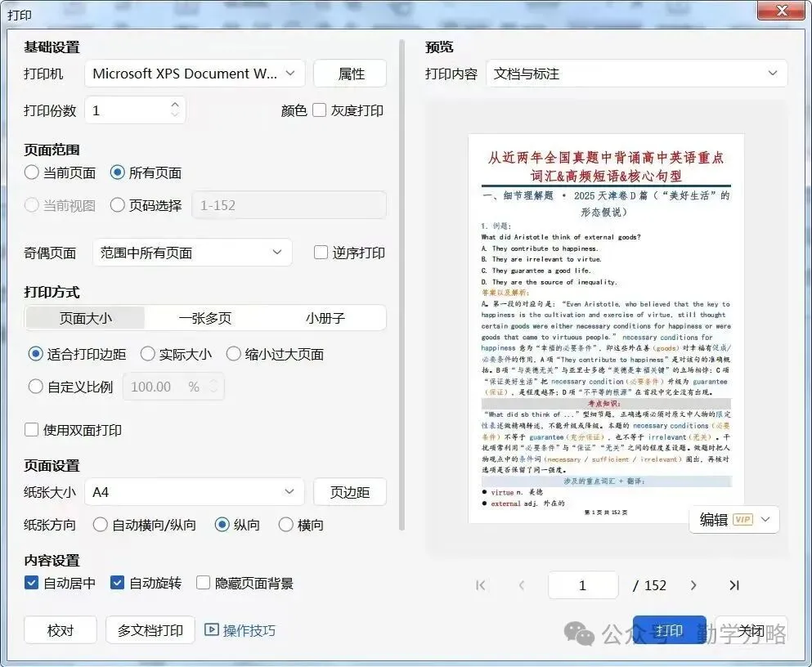This screenshot has height=667, width=812.
Task: Click the page range field 1-152
Action: tap(289, 205)
